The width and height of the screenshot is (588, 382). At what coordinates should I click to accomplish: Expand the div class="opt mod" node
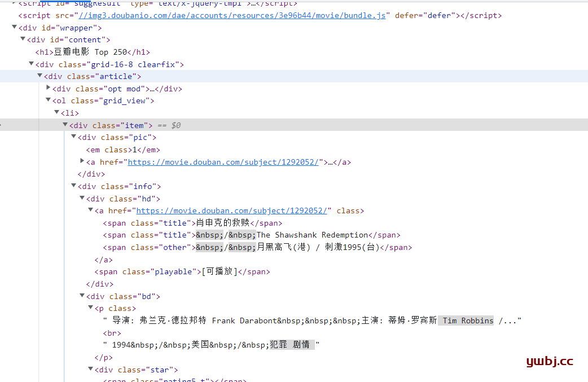pos(48,87)
